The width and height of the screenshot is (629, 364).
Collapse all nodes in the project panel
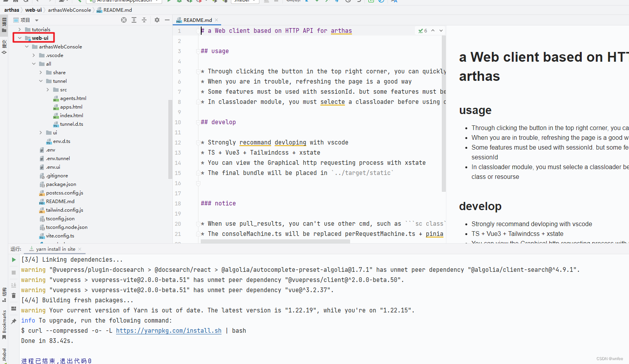tap(144, 20)
